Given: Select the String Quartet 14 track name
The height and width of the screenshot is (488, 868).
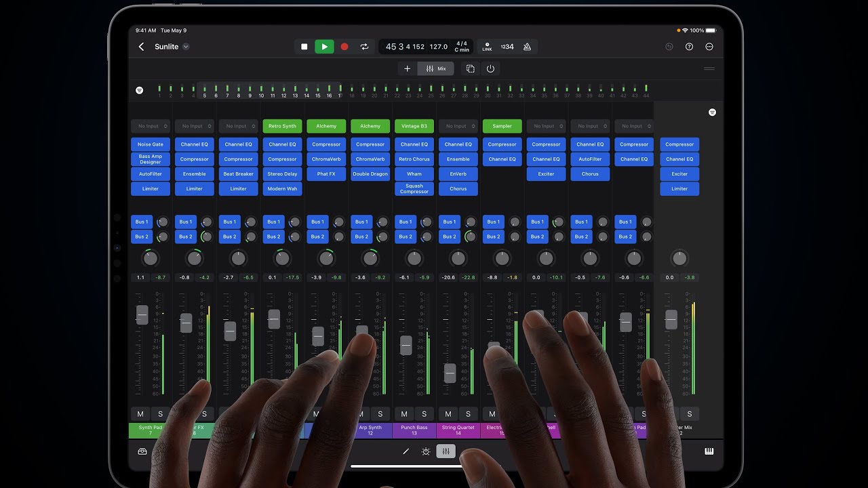Looking at the screenshot, I should coord(458,430).
